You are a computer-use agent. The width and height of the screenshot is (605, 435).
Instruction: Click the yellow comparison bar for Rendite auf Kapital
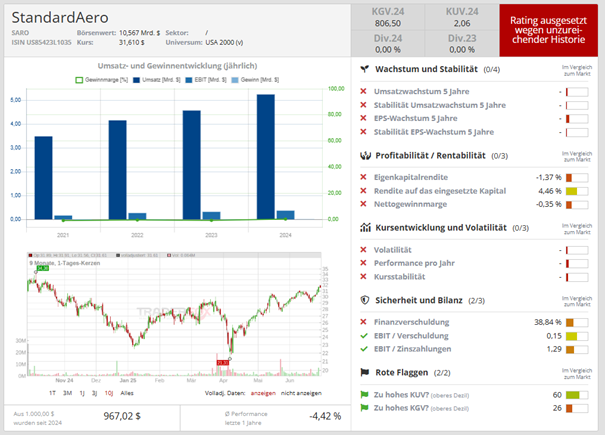(577, 191)
